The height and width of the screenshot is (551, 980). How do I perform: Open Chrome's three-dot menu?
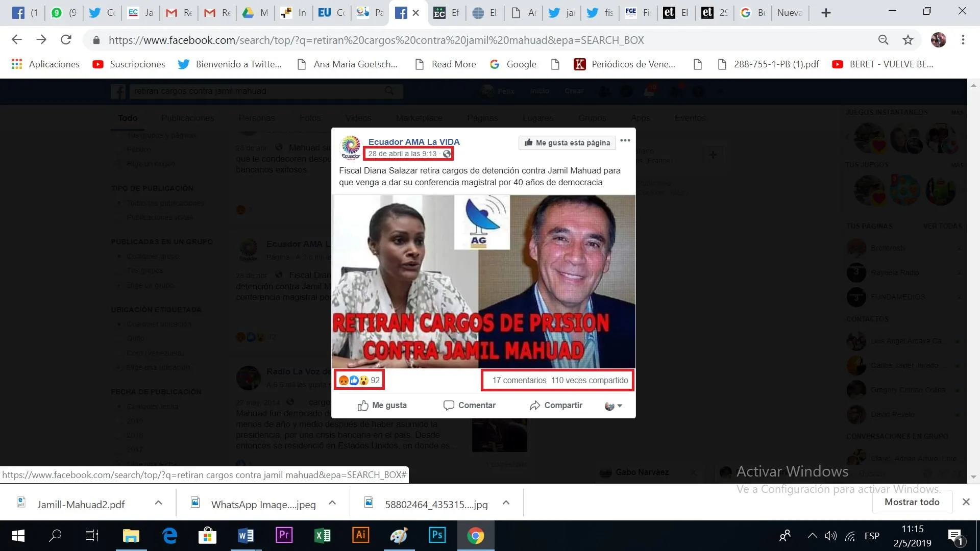963,40
